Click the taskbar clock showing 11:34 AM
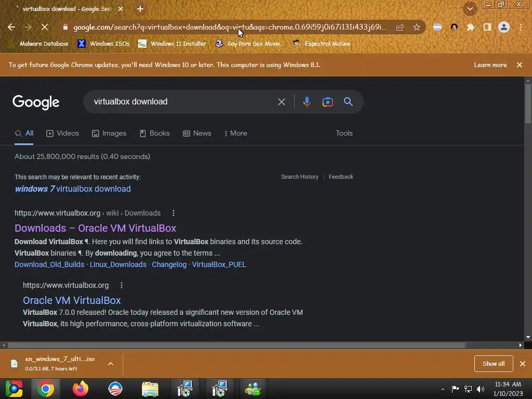Image resolution: width=532 pixels, height=399 pixels. [x=508, y=389]
